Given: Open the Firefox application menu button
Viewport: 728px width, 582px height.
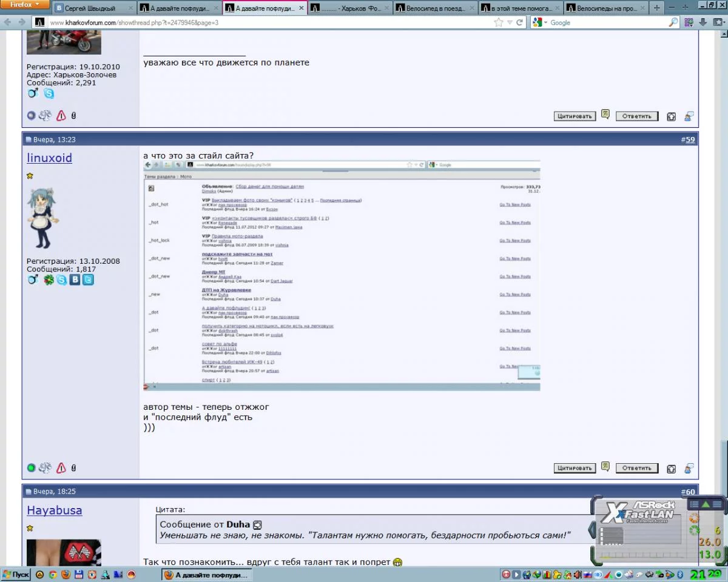Looking at the screenshot, I should (24, 4).
